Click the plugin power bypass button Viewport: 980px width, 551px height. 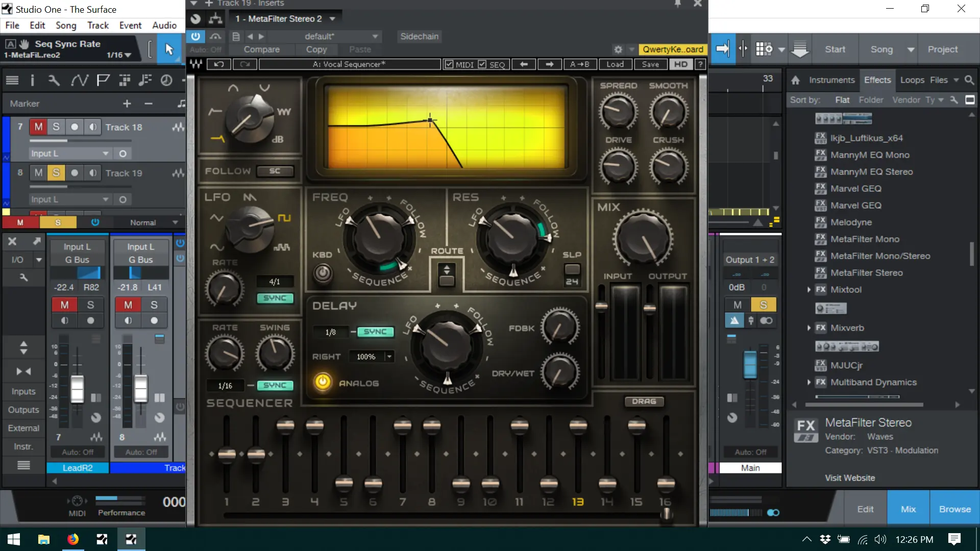195,36
